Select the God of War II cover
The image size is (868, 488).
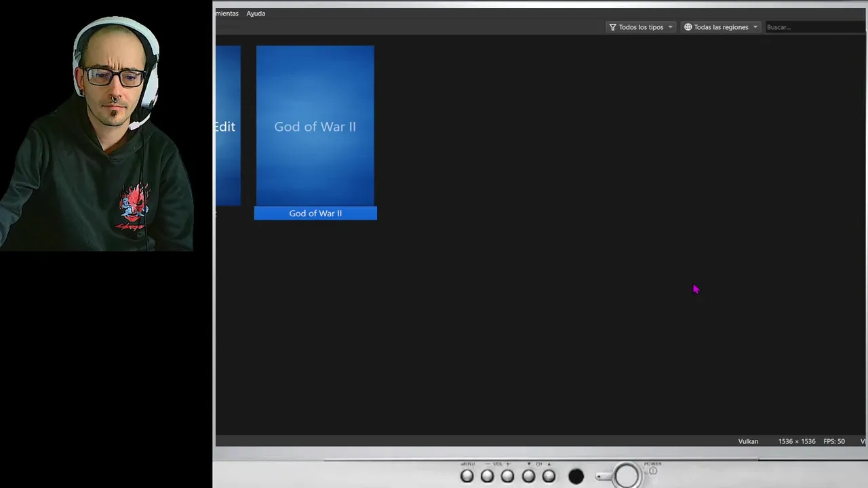click(x=315, y=125)
